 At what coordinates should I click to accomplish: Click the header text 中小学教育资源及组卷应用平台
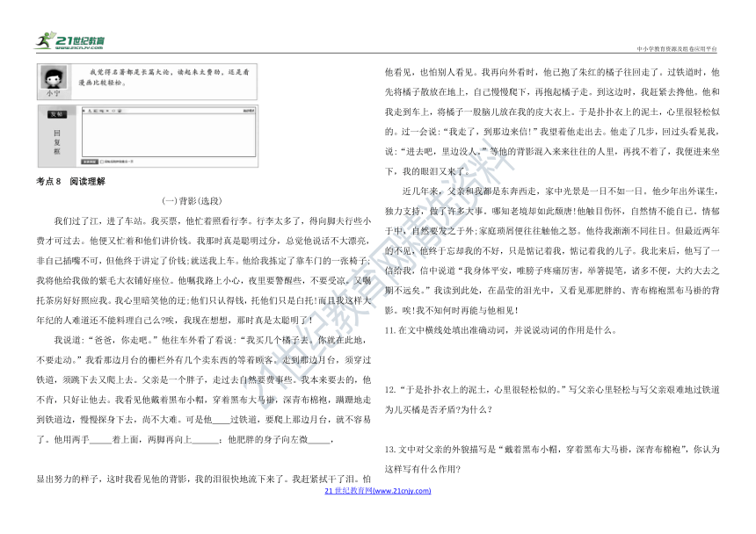677,48
